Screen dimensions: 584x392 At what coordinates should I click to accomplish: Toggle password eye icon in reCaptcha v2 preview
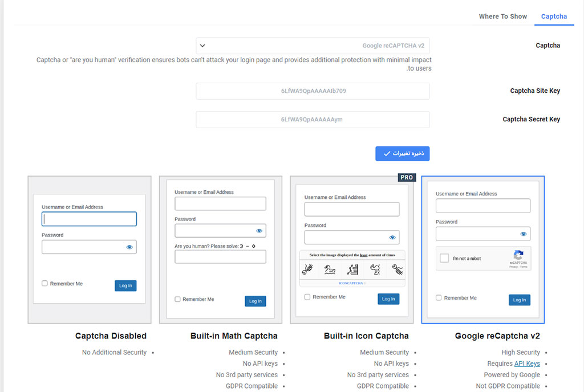click(x=524, y=234)
